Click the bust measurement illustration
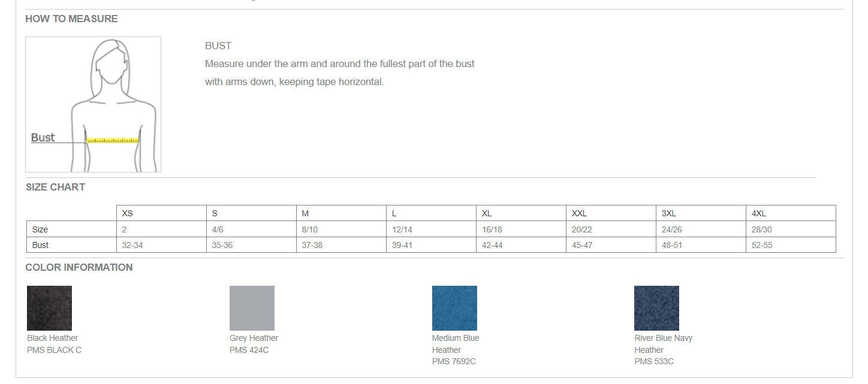The image size is (868, 384). (93, 104)
